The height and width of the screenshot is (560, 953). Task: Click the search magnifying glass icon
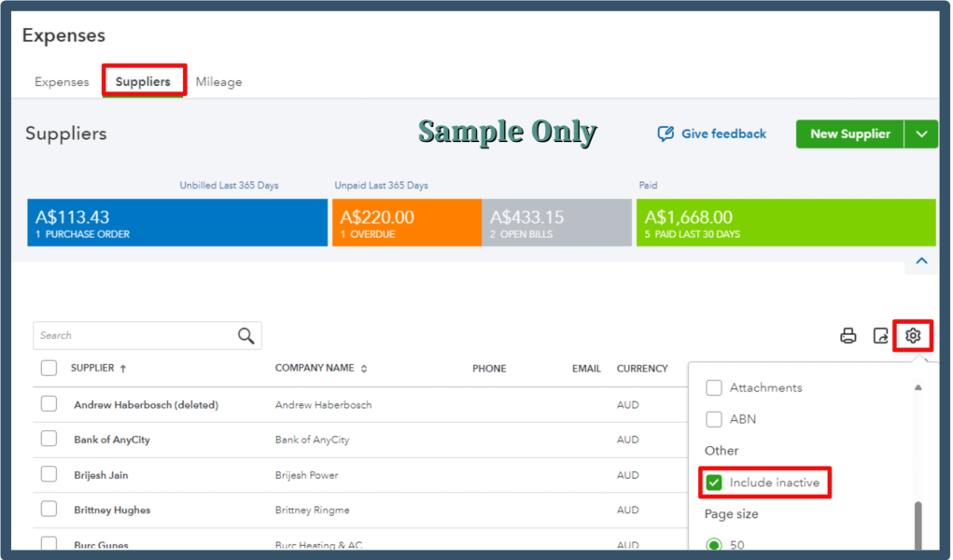pos(245,335)
